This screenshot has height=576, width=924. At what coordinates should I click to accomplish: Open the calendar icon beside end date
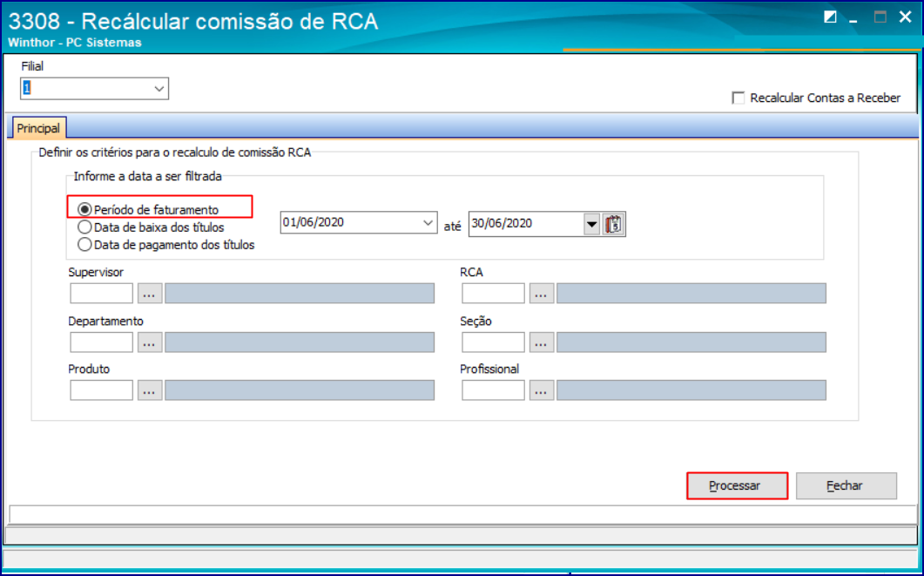click(614, 224)
